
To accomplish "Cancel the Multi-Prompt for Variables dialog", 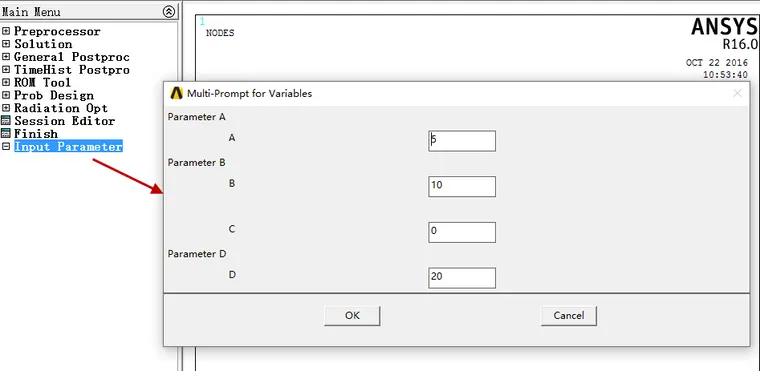I will click(569, 316).
